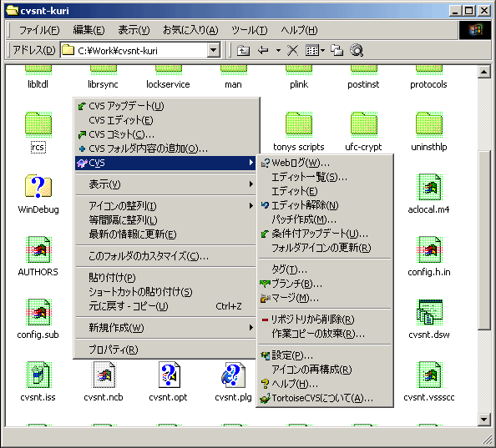Select the WinDebug folder with question mark

coord(38,186)
